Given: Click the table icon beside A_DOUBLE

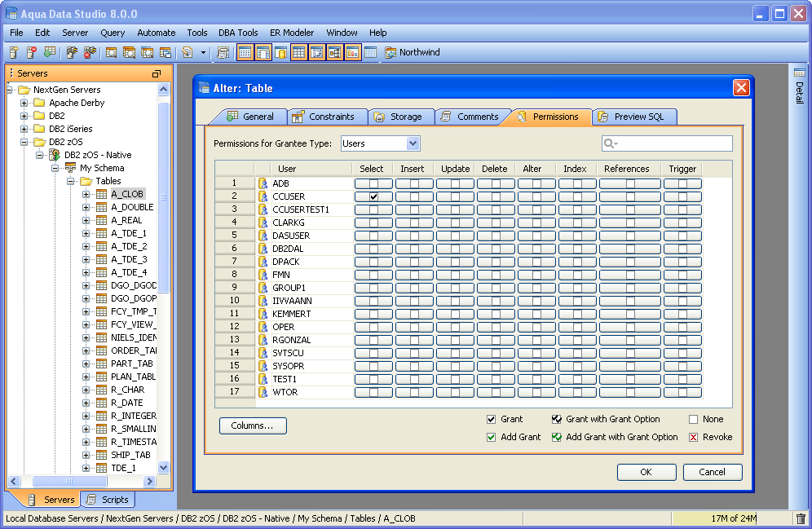Looking at the screenshot, I should point(101,207).
